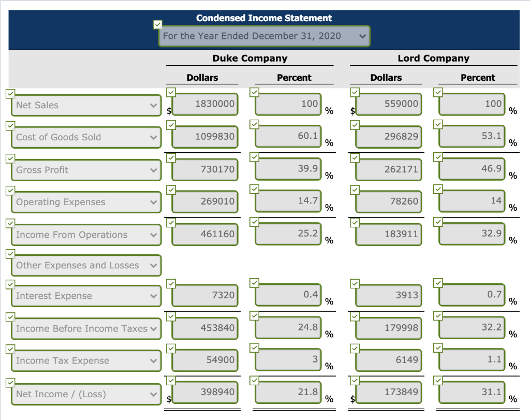530x420 pixels.
Task: Open the Net Income / (Loss) dropdown
Action: pyautogui.click(x=85, y=394)
